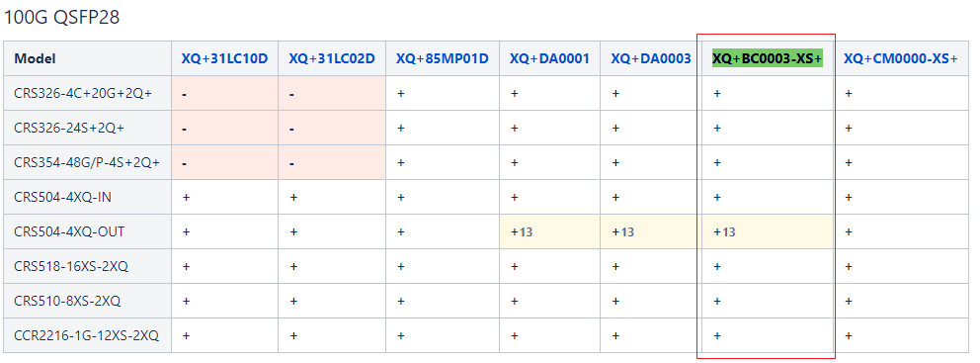Click the minus cell for CRS326-4C+20G+2Q+ under XQ+31LC10D

(x=224, y=93)
